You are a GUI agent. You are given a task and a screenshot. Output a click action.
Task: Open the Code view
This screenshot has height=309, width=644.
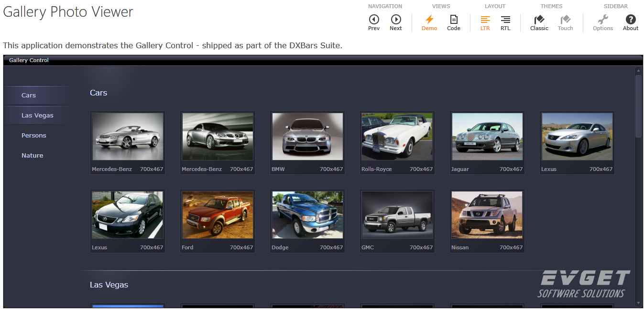coord(454,22)
